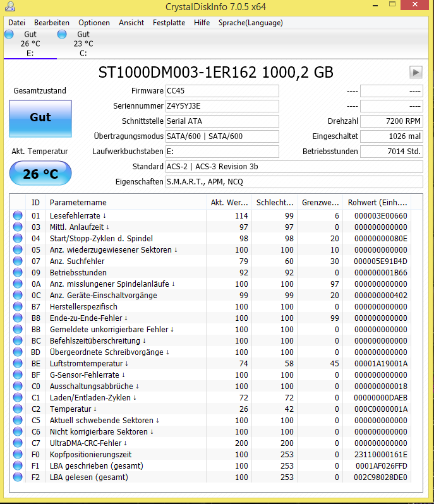Click status circle of Ausschaltungsabbrüche row
The width and height of the screenshot is (434, 504).
(x=18, y=386)
